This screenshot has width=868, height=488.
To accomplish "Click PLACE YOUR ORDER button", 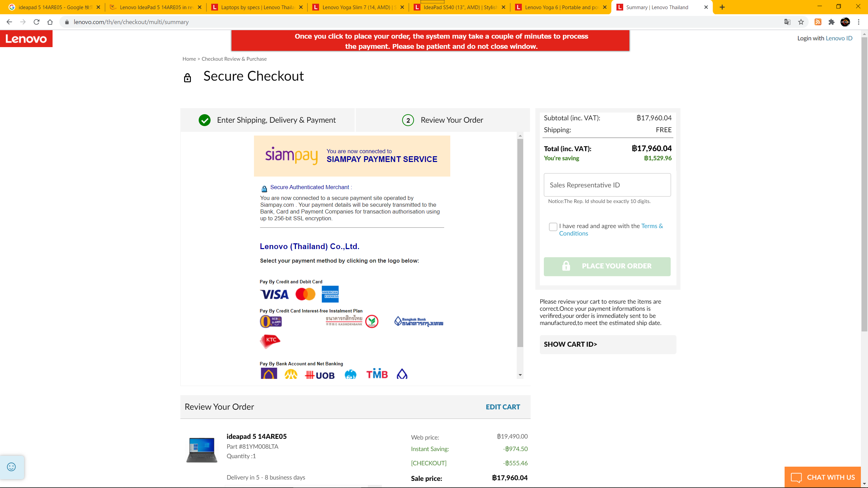I will [607, 266].
